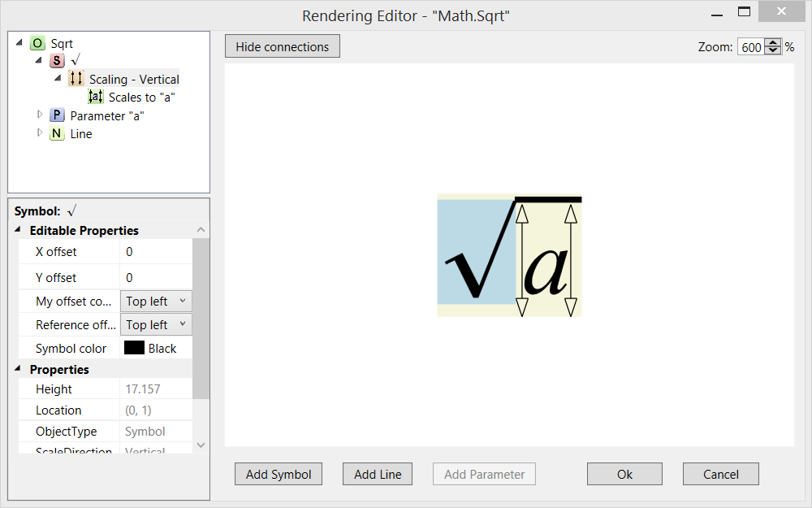Collapse the Sqrt root tree node

[19, 43]
